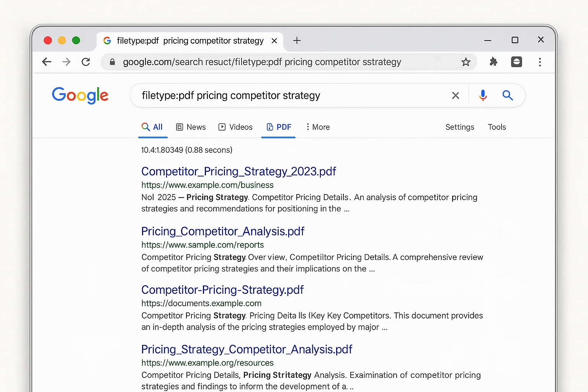This screenshot has height=392, width=588.
Task: Click the Google logo
Action: [80, 96]
